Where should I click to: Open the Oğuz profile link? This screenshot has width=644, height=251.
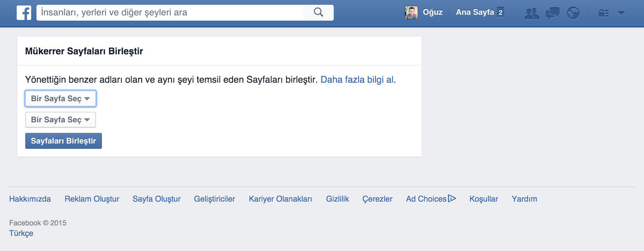tap(433, 12)
